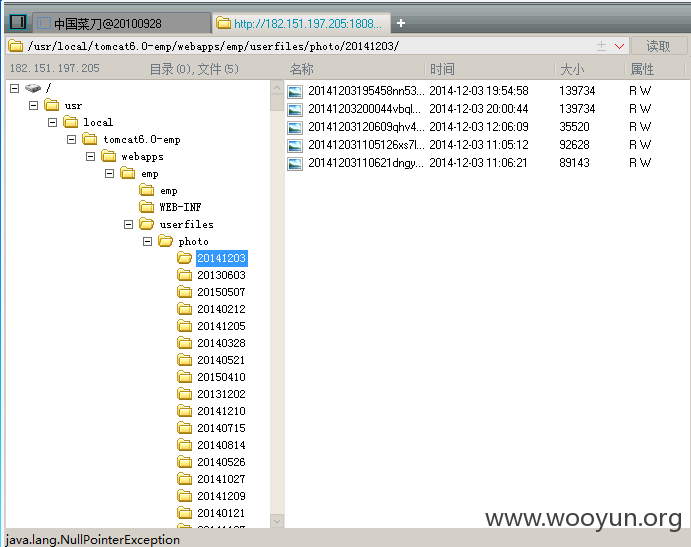Collapse the root / node
Image resolution: width=691 pixels, height=547 pixels.
pos(15,89)
